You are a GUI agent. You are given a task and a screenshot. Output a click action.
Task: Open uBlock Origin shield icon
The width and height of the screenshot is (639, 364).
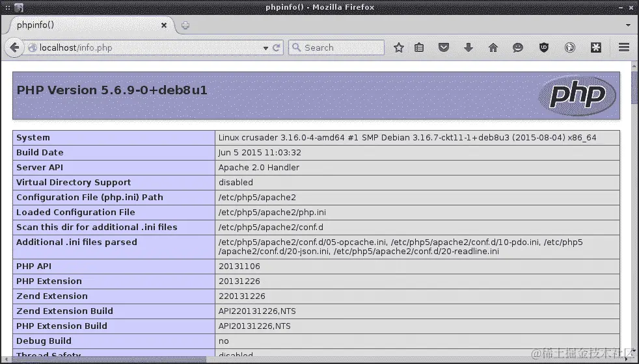click(x=543, y=47)
